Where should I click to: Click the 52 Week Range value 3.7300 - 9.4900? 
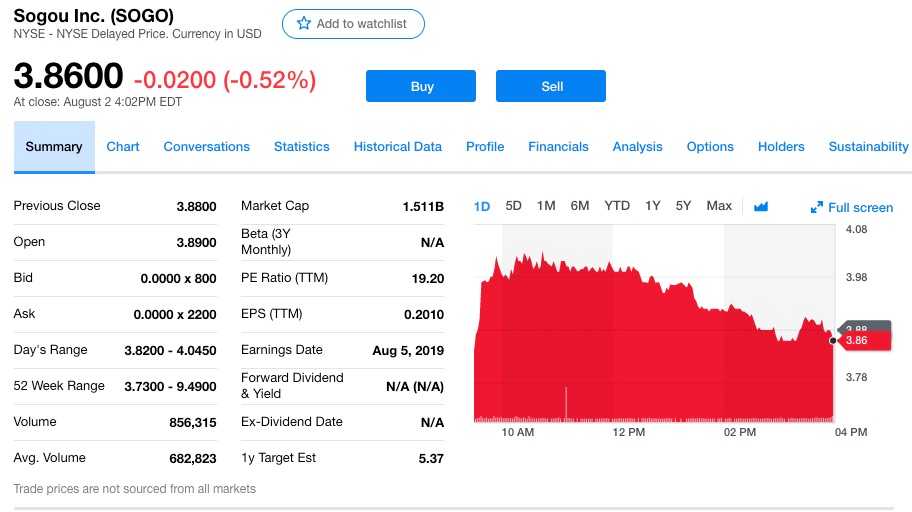[170, 387]
